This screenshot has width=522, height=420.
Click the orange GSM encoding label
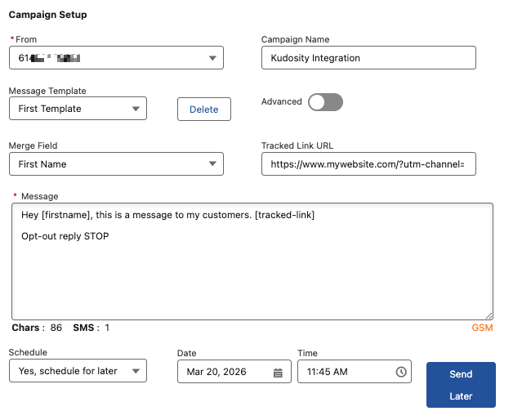[x=482, y=328]
